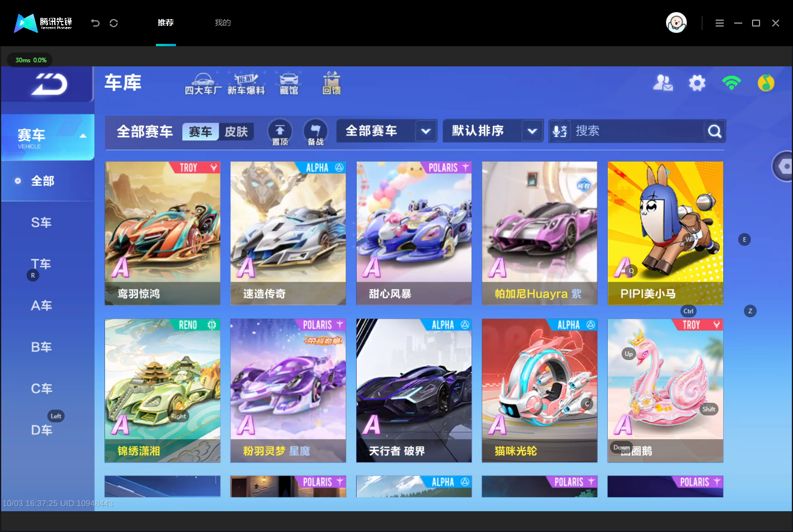Select the 鸾羽惊鸿 car card
This screenshot has width=793, height=532.
163,233
